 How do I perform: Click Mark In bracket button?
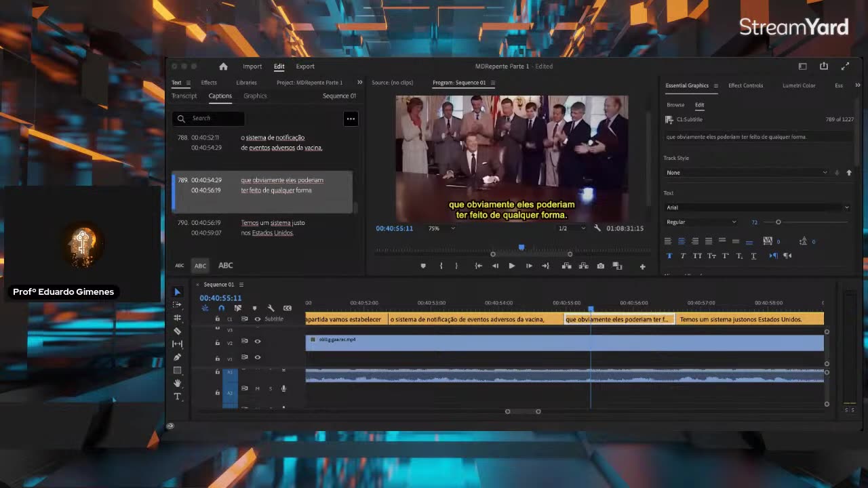(441, 266)
